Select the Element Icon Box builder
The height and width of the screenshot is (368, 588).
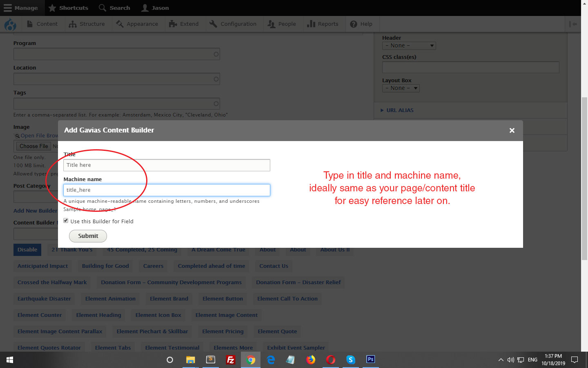(158, 315)
